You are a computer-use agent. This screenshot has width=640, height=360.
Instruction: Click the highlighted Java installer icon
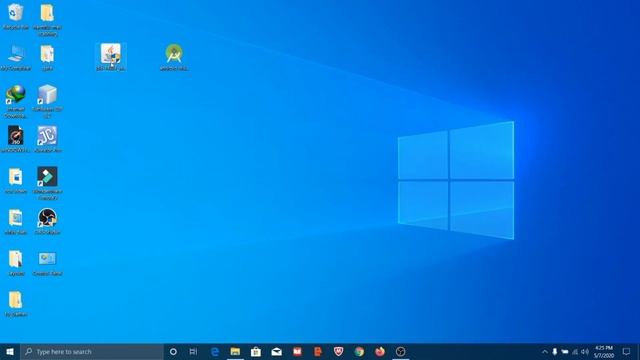coord(111,57)
